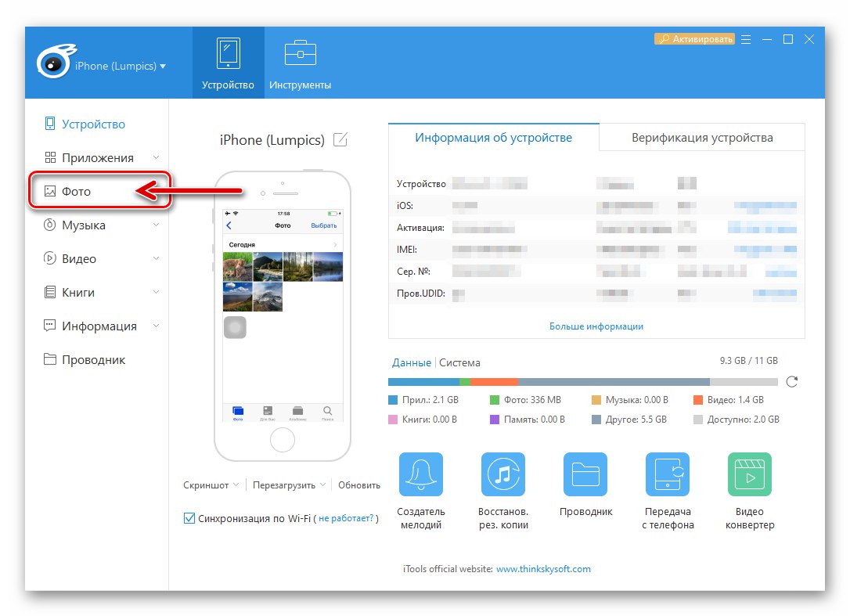Open the Инструменты toolbox tab in header

(x=300, y=63)
